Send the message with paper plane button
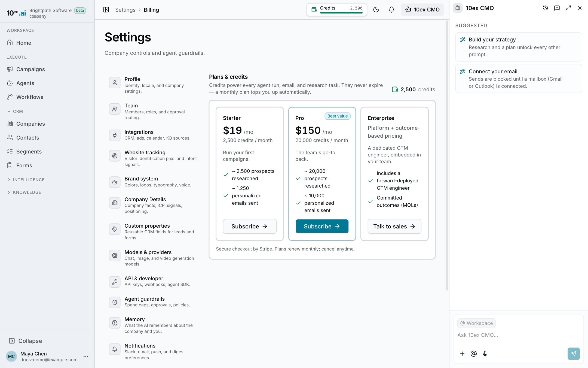The width and height of the screenshot is (588, 368). [x=574, y=354]
